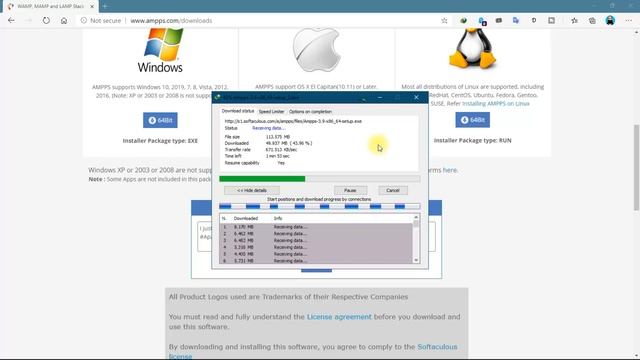Go back to the previous page
640x360 pixels.
pos(11,20)
